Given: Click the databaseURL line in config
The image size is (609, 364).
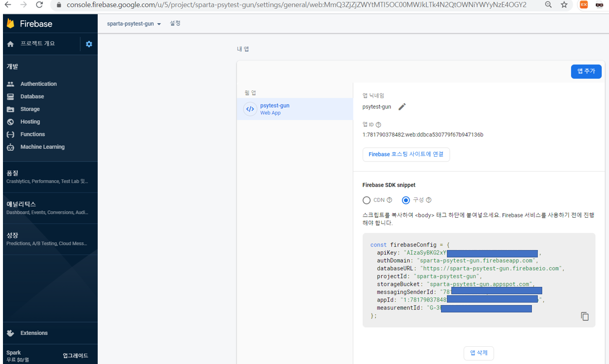Looking at the screenshot, I should [x=471, y=269].
